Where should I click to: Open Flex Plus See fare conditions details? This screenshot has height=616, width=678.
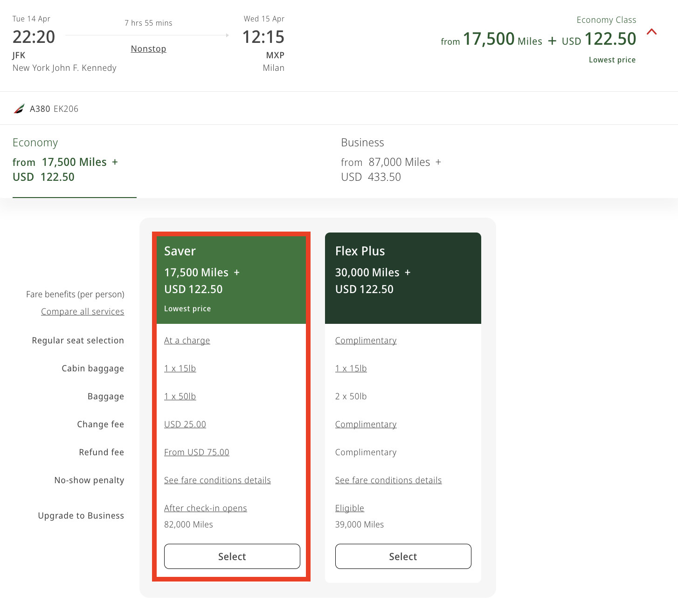click(x=388, y=480)
